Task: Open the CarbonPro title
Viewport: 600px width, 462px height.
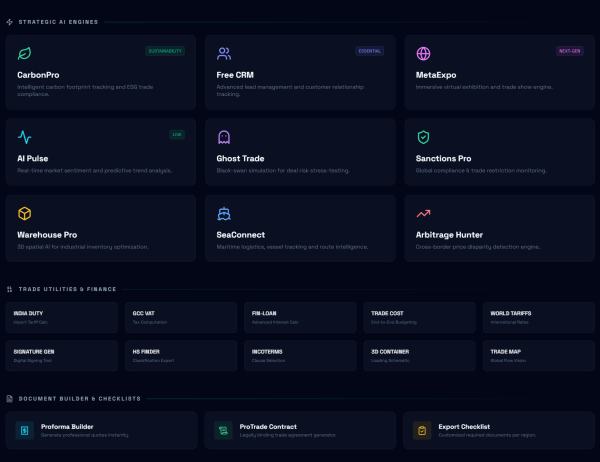Action: point(38,75)
